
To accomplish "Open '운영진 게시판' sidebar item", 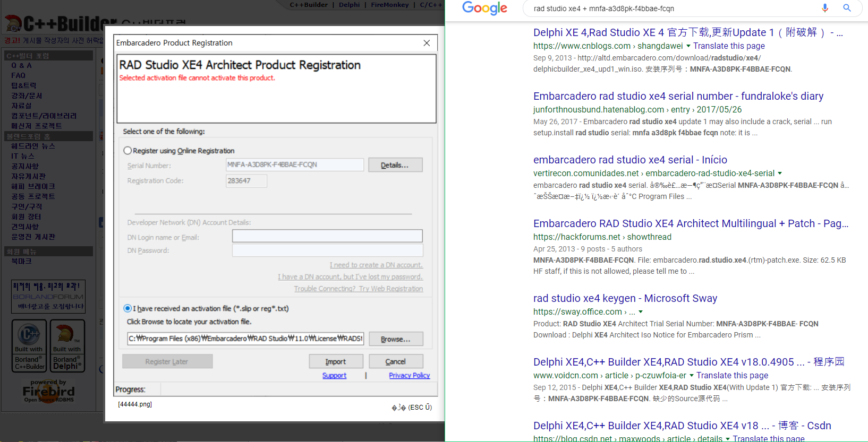I will click(x=33, y=237).
